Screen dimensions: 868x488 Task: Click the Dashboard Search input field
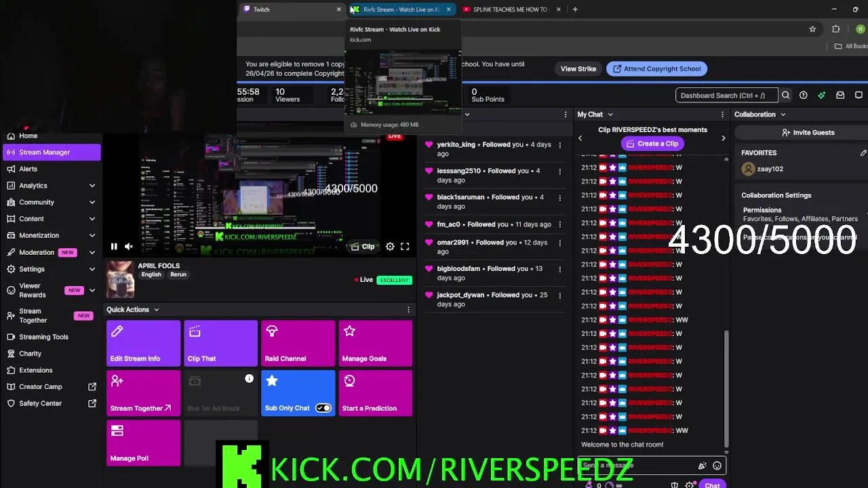coord(726,96)
